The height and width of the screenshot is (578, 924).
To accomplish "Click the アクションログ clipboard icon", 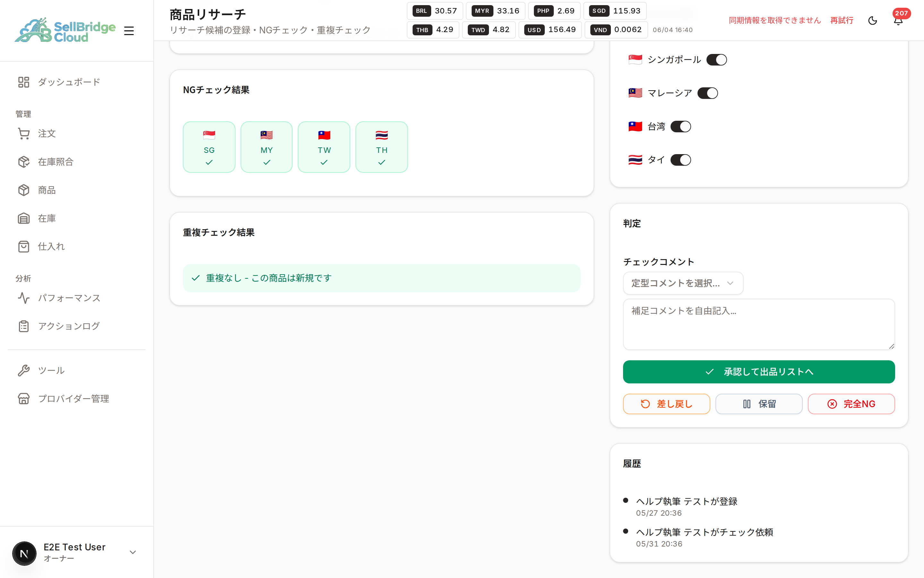I will 24,326.
